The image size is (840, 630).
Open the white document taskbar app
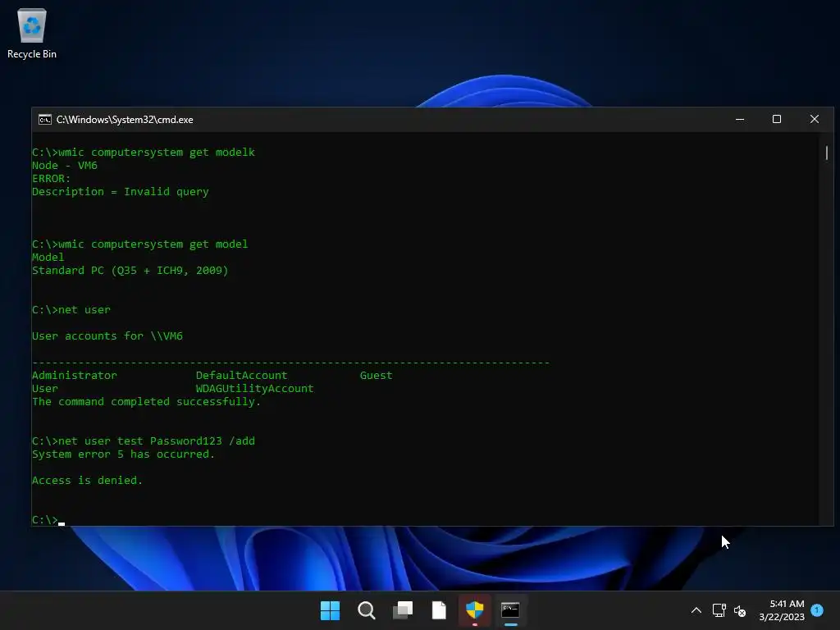[439, 610]
